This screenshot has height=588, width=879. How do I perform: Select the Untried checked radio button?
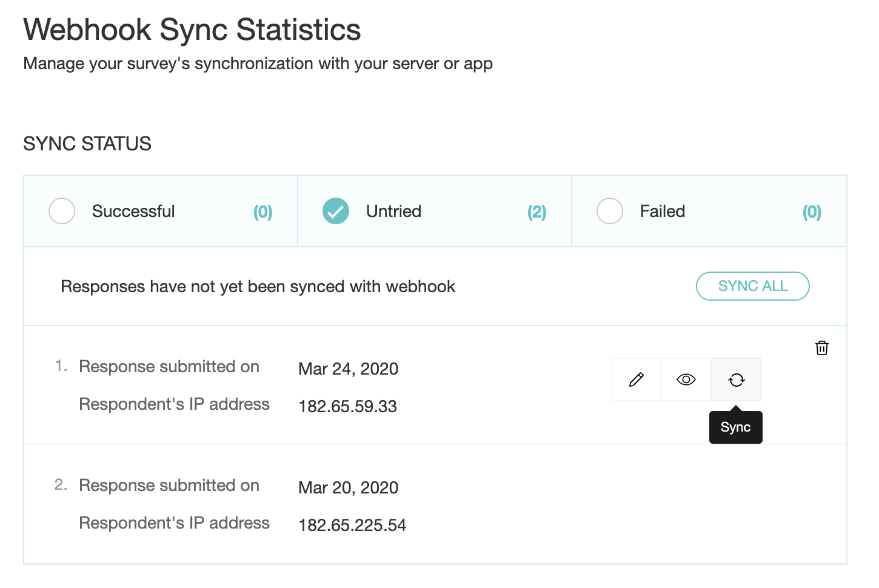[336, 211]
